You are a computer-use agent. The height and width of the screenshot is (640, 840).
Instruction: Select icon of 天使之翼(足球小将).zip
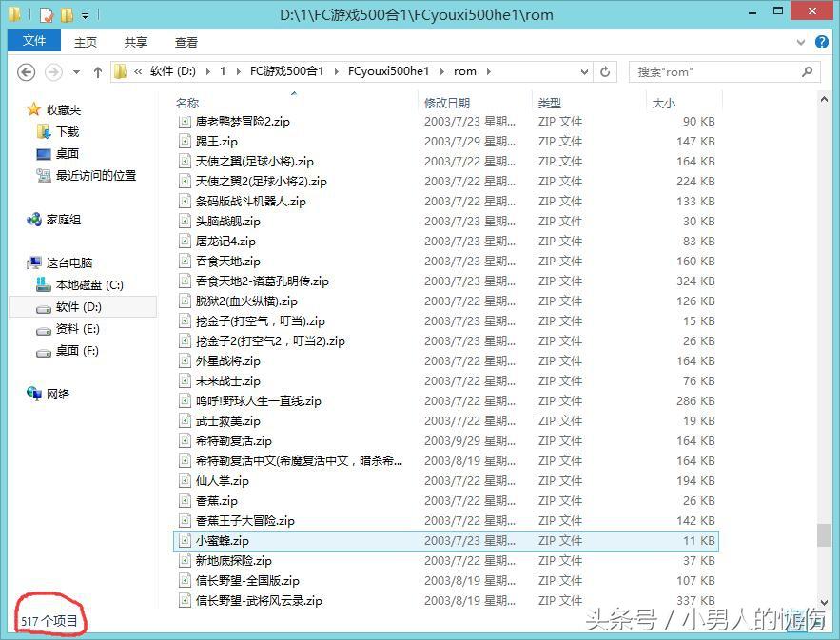185,162
